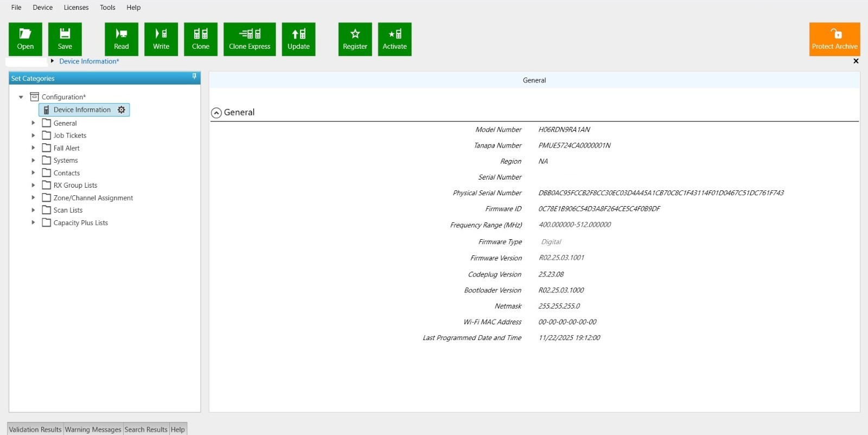The height and width of the screenshot is (435, 868).
Task: Expand the Job Tickets folder
Action: [x=33, y=136]
